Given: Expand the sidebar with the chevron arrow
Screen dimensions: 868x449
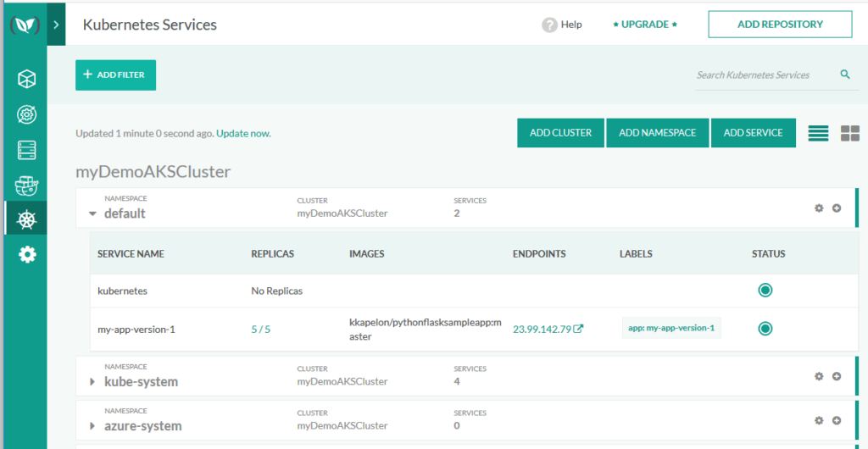Looking at the screenshot, I should (56, 25).
